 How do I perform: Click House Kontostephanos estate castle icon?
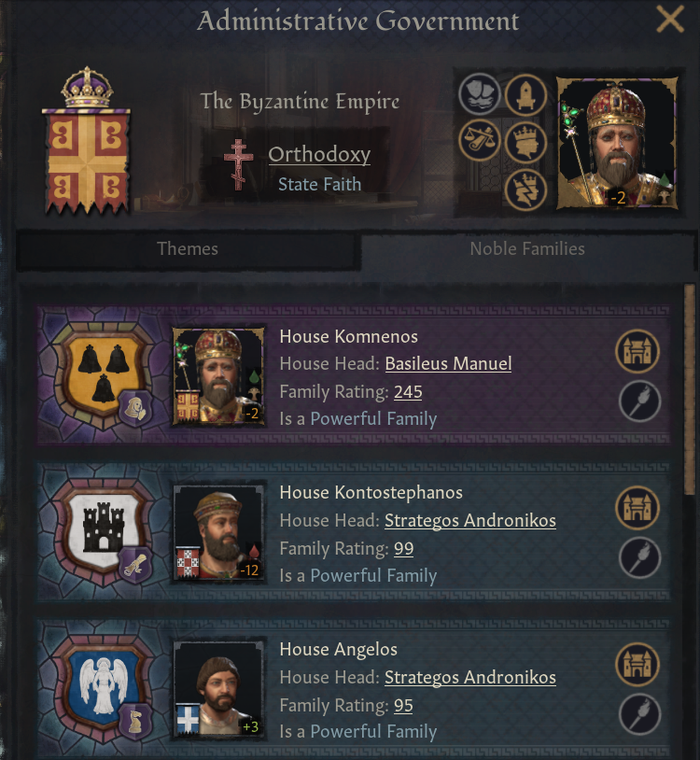coord(638,509)
